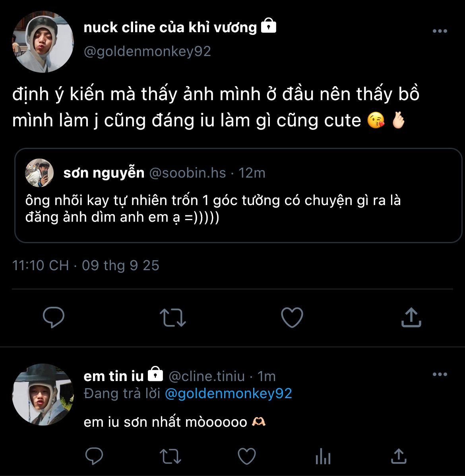Open em tin iu's profile avatar
This screenshot has width=465, height=476.
tap(43, 395)
